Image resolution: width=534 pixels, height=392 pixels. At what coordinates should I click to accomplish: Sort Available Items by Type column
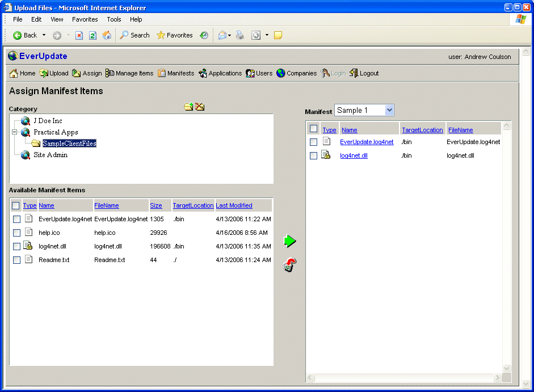[30, 205]
